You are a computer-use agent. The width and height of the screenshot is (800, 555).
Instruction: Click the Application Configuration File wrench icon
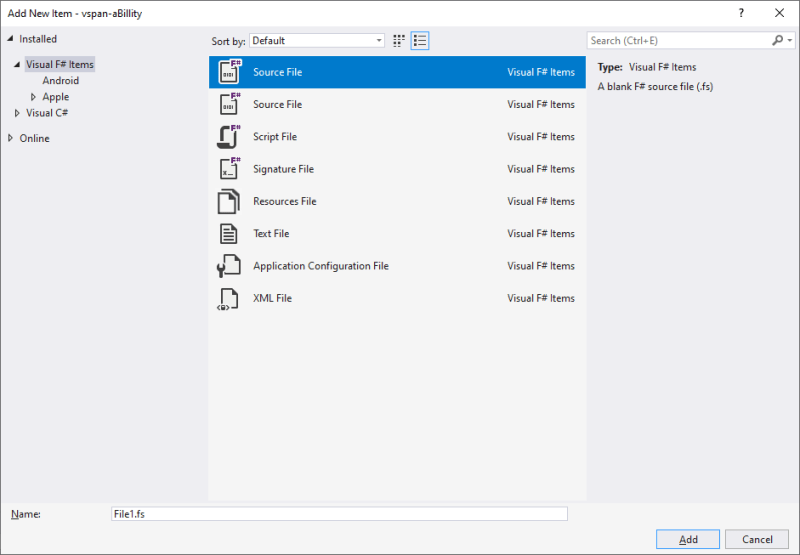point(228,266)
